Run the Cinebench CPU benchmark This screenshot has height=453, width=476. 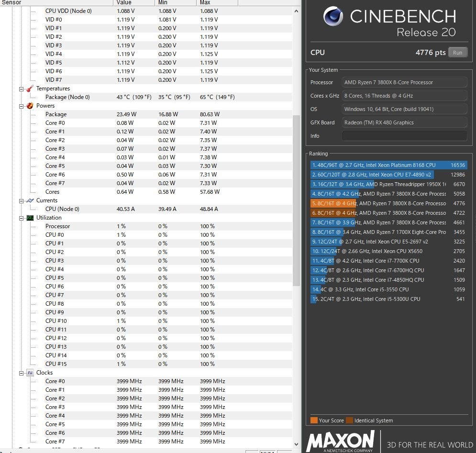[457, 53]
